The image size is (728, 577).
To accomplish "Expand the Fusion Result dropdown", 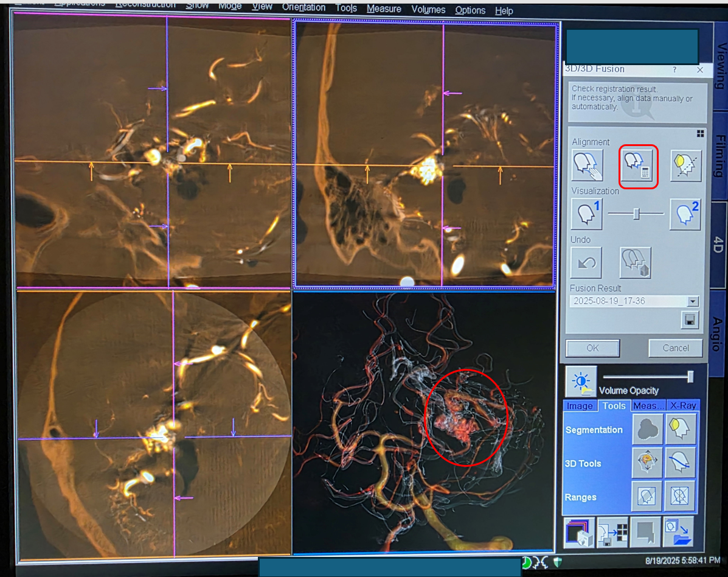I will (692, 301).
